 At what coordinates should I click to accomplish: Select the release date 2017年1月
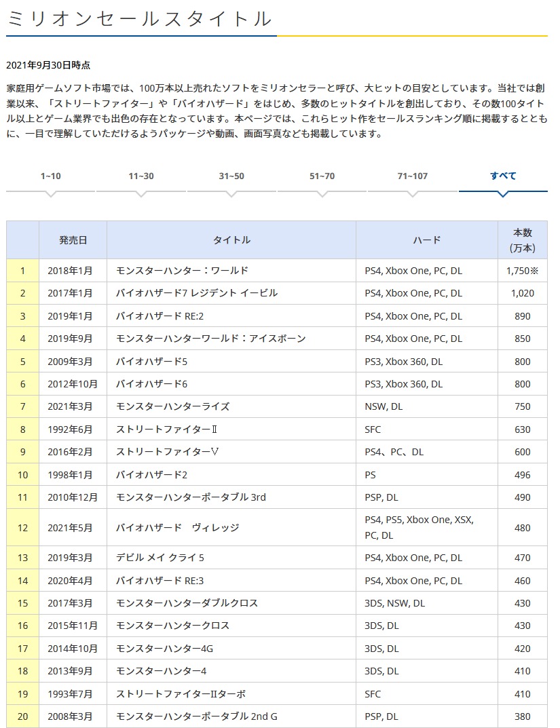coord(70,293)
